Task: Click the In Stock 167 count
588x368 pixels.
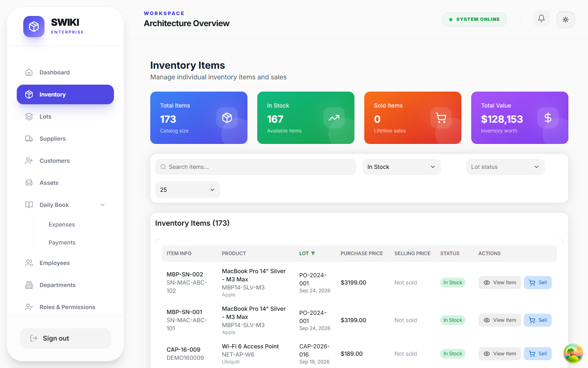Action: 275,119
